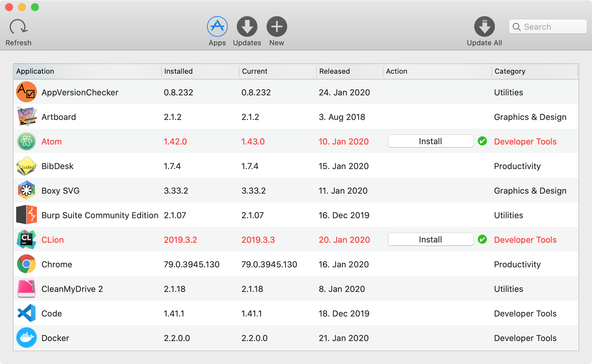Select the red CLion name

53,240
